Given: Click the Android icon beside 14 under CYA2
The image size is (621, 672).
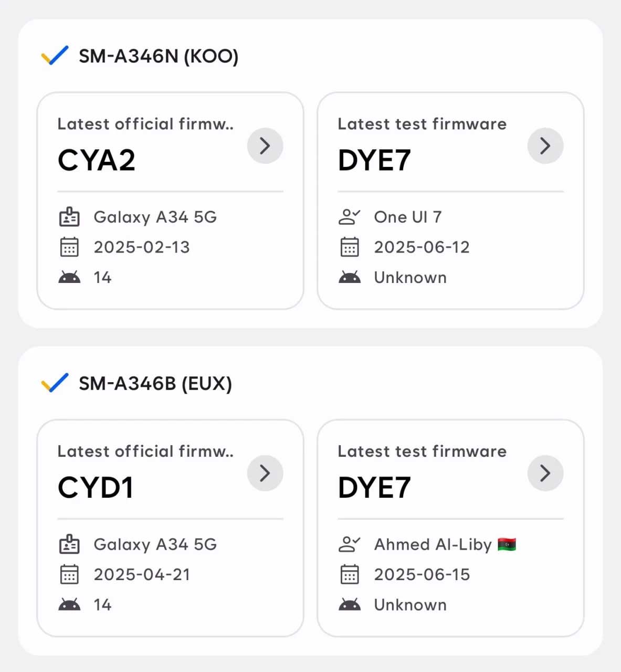Looking at the screenshot, I should click(x=69, y=277).
